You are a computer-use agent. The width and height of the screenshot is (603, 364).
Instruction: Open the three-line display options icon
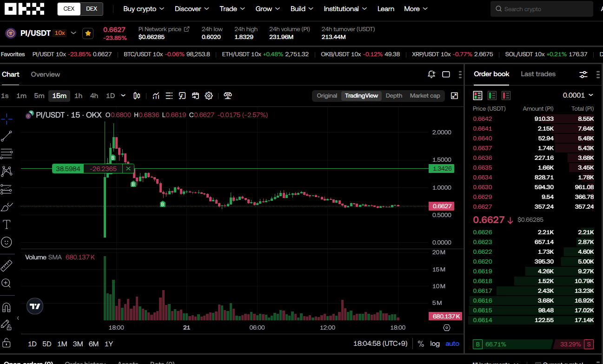coord(169,96)
